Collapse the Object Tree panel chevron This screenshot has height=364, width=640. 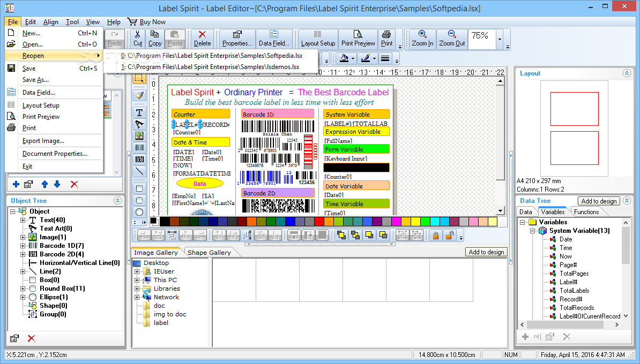click(117, 201)
